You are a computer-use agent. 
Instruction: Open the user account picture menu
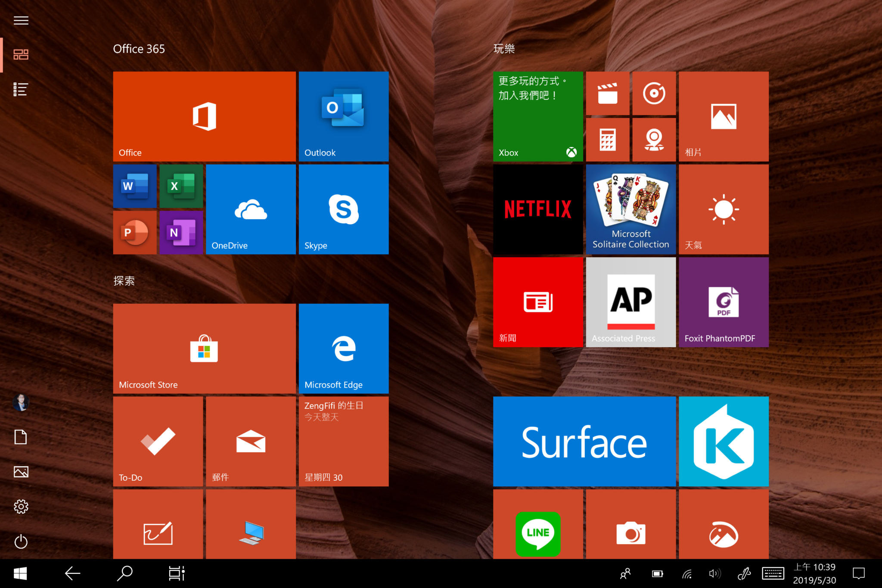[x=21, y=402]
